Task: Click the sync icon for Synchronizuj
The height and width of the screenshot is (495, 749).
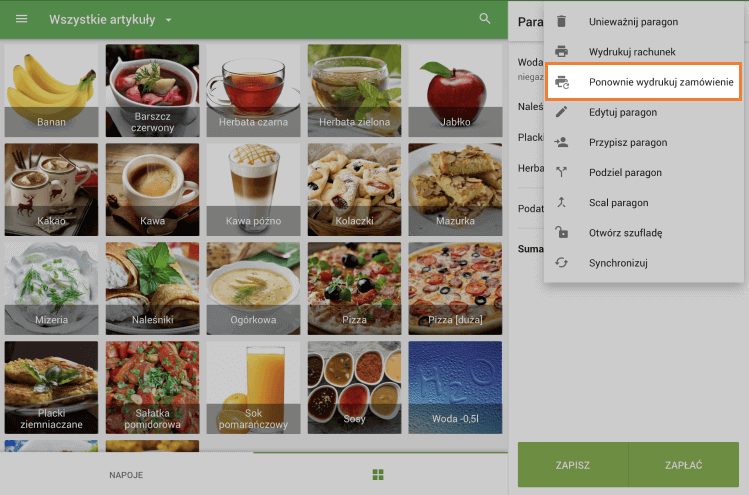Action: tap(562, 262)
